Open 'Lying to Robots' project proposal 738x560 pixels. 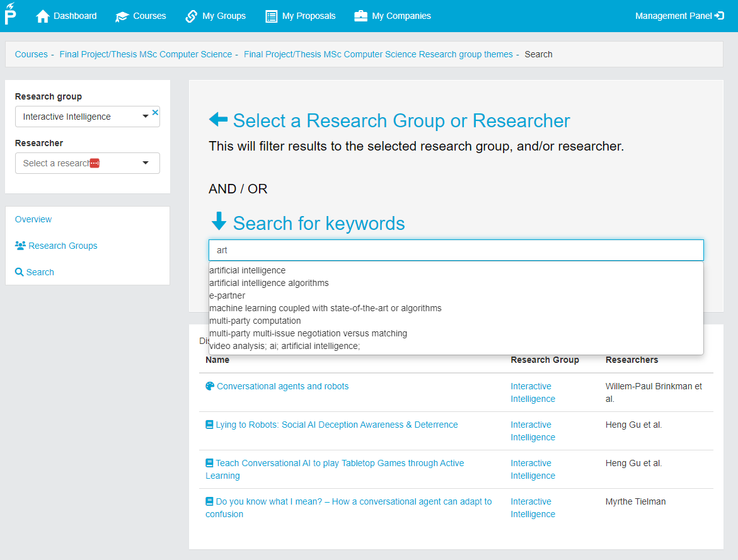coord(337,425)
